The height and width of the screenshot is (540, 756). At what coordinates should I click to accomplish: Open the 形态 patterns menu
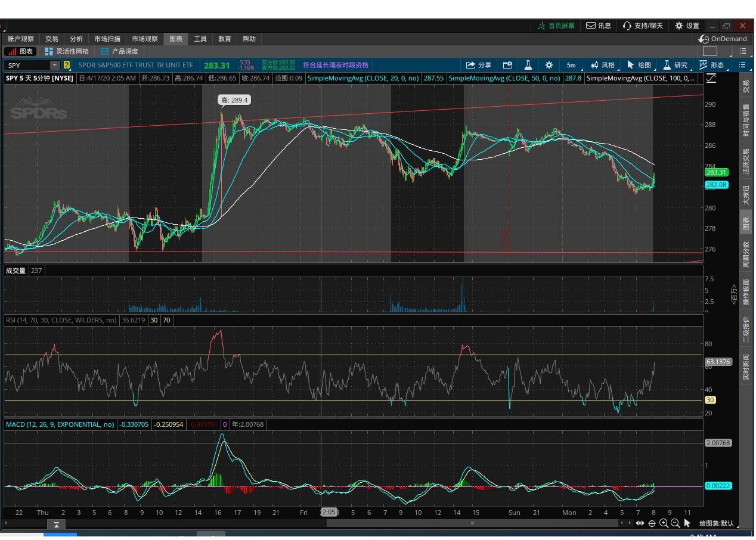712,65
